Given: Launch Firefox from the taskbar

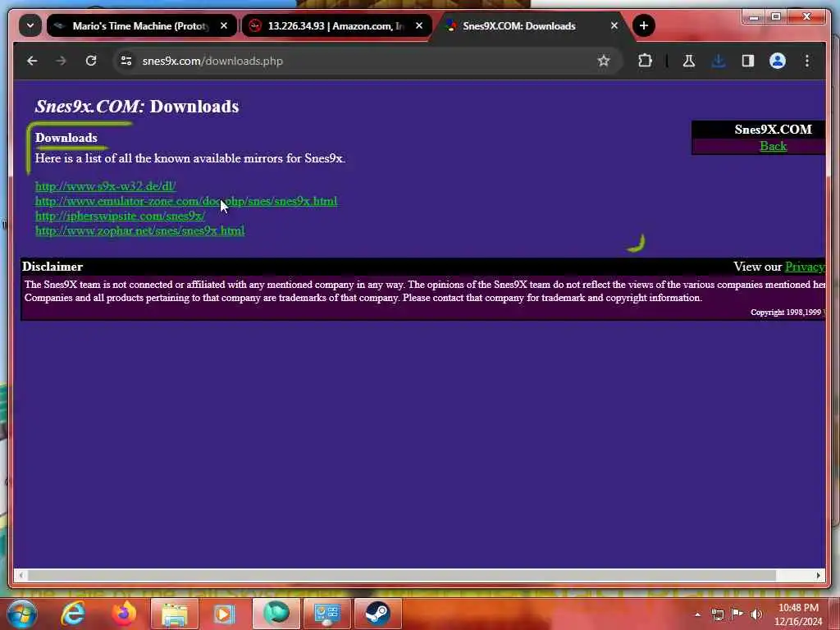Looking at the screenshot, I should (124, 614).
